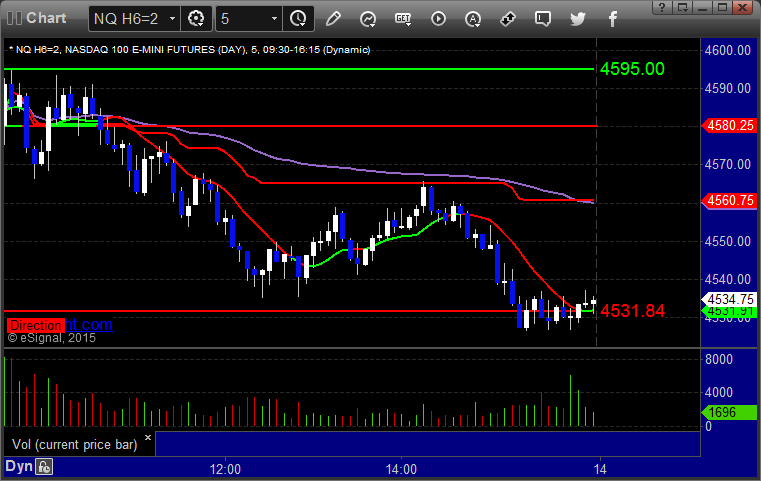This screenshot has width=761, height=481.
Task: Open the studies chart-line icon
Action: pyautogui.click(x=368, y=19)
